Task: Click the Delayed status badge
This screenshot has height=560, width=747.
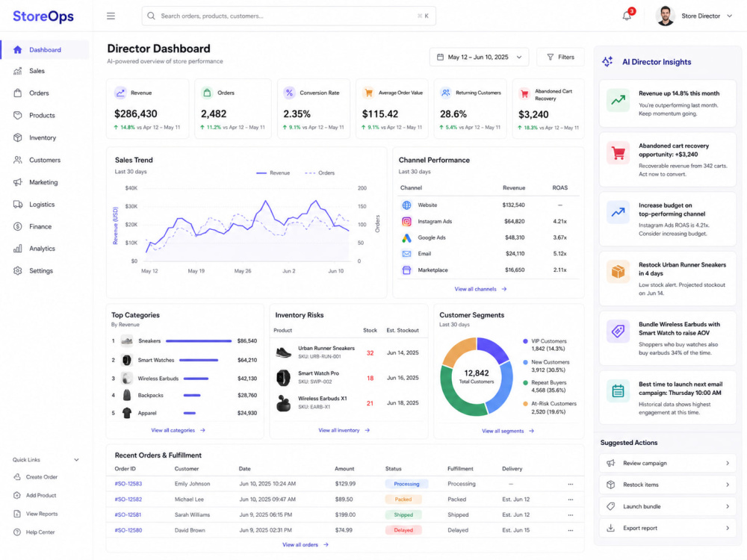Action: coord(403,530)
